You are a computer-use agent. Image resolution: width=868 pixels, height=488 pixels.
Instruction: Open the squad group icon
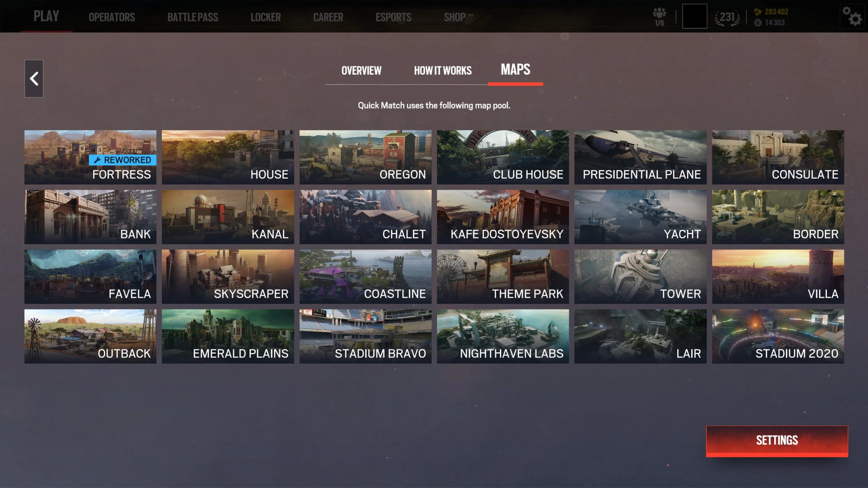(x=659, y=17)
